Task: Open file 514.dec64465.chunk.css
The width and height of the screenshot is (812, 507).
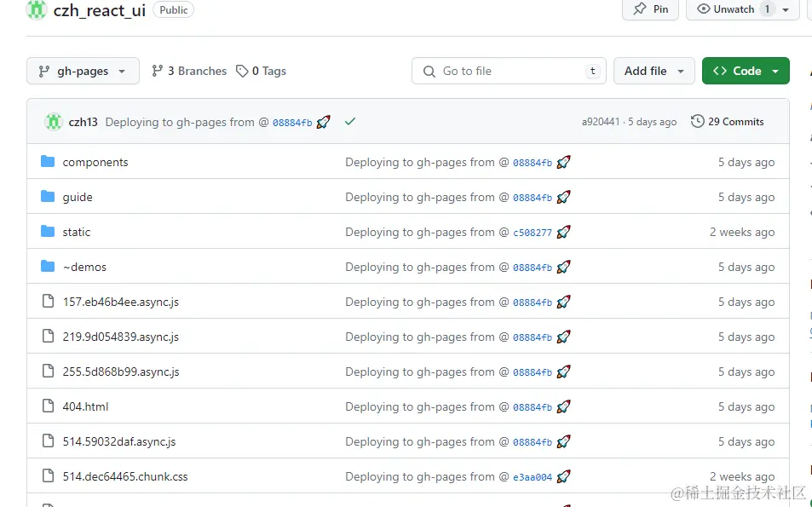Action: pos(125,476)
